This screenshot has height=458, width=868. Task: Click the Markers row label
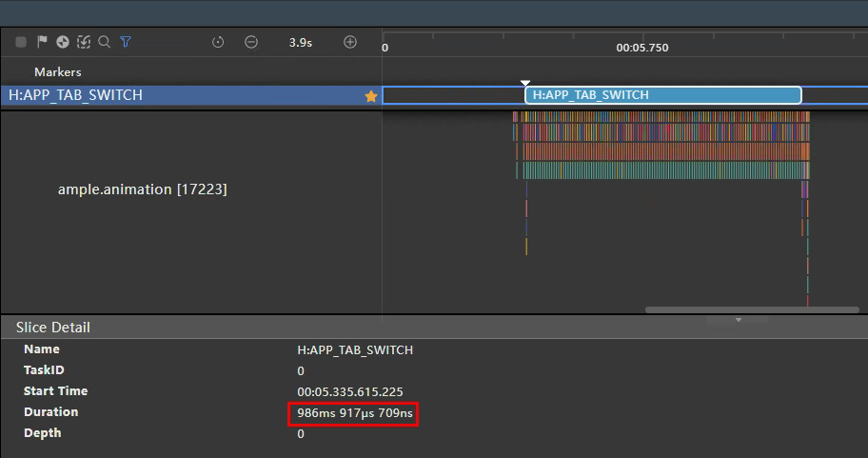(58, 72)
